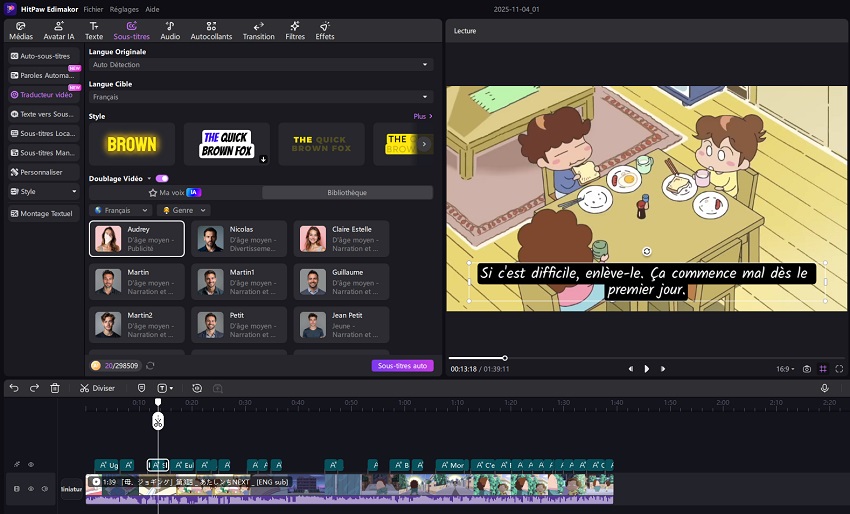Undo the last action in timeline toolbar
The image size is (850, 514).
point(14,388)
